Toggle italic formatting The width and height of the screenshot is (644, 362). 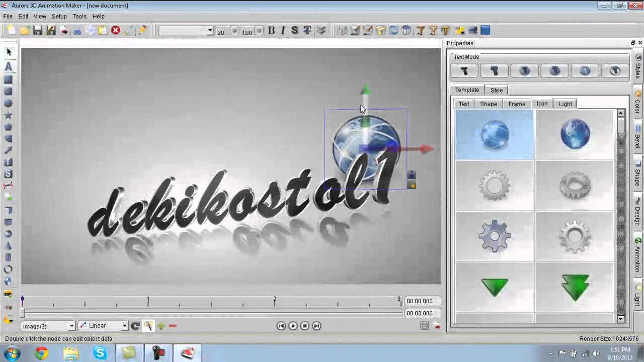[283, 31]
